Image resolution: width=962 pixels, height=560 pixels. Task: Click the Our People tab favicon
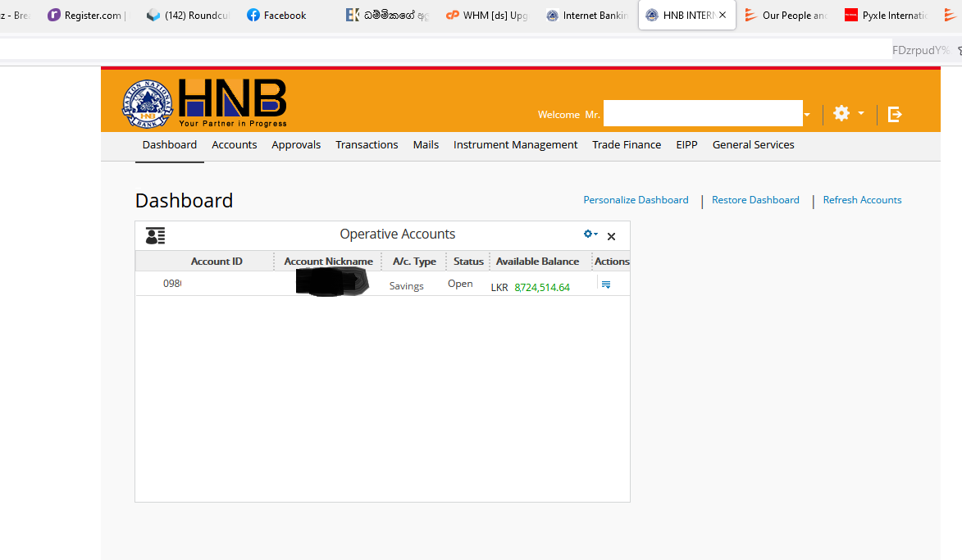[x=750, y=16]
